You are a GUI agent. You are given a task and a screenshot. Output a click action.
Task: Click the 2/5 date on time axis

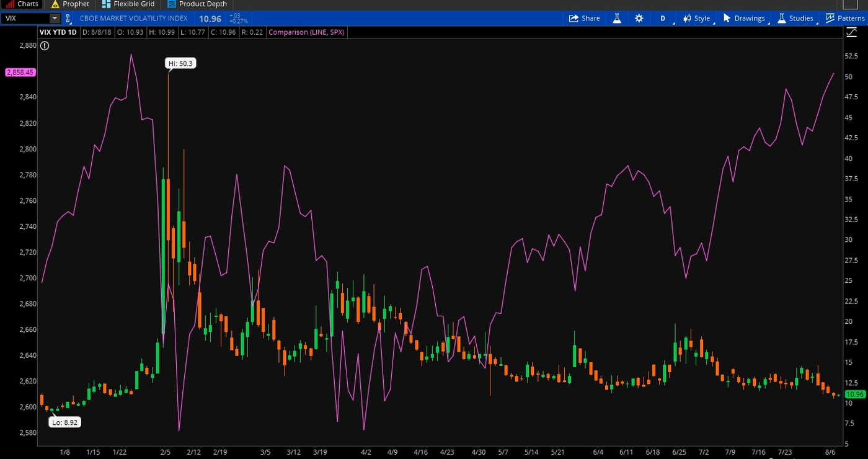point(165,452)
